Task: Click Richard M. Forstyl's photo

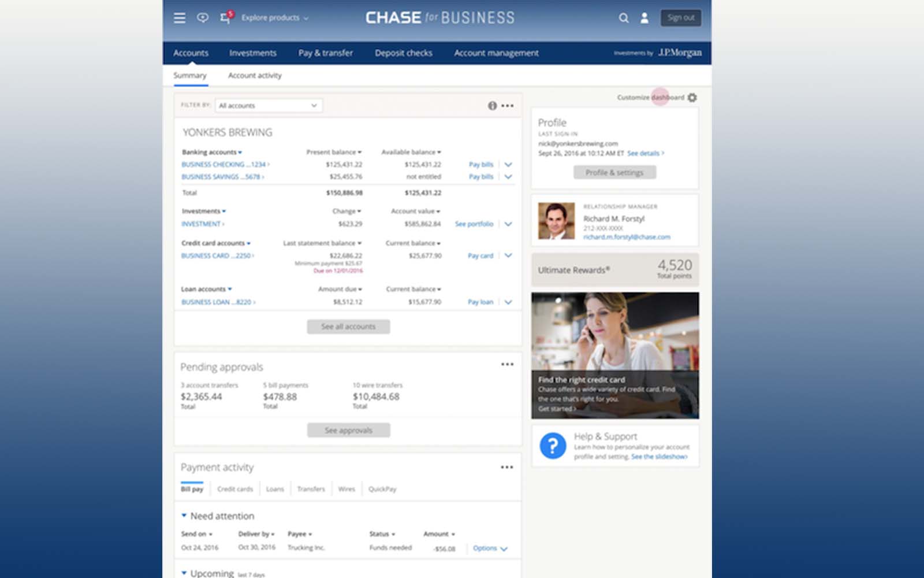Action: click(557, 220)
